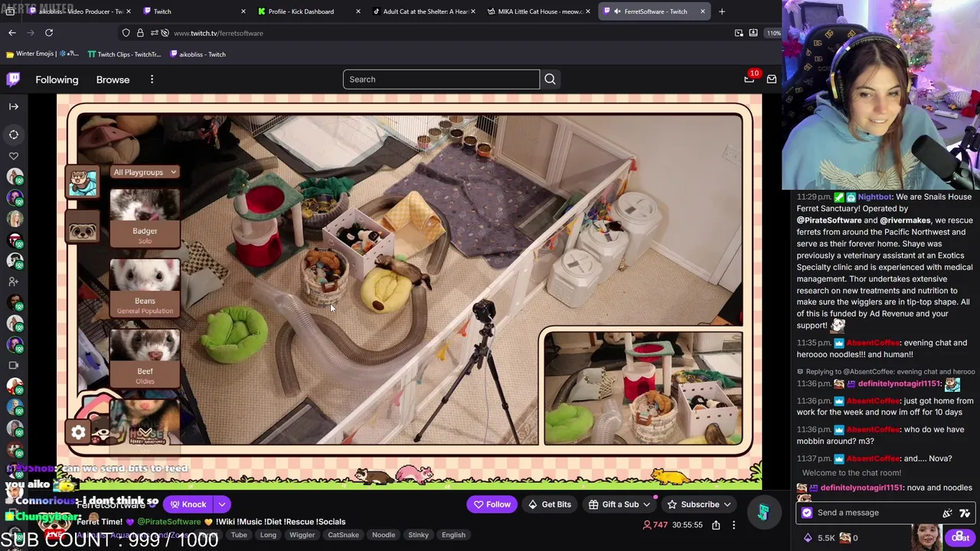Click the tracking protection shield icon
Image resolution: width=980 pixels, height=551 pixels.
(126, 33)
